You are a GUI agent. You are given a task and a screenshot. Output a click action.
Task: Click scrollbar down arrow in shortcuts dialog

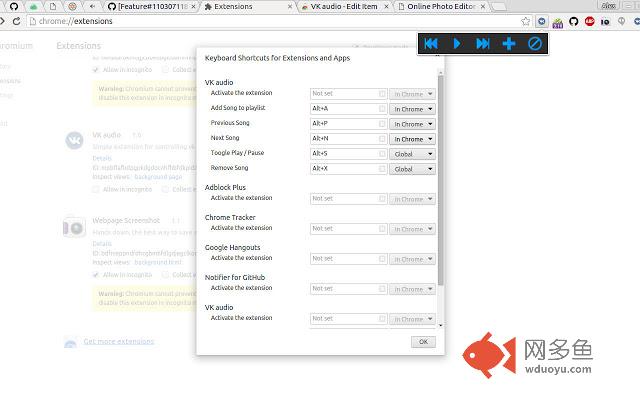[x=440, y=325]
